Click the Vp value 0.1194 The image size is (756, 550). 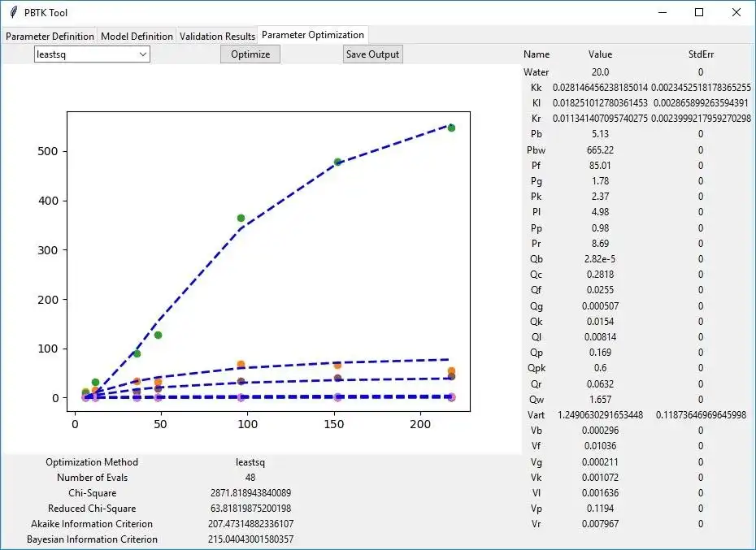click(x=600, y=509)
